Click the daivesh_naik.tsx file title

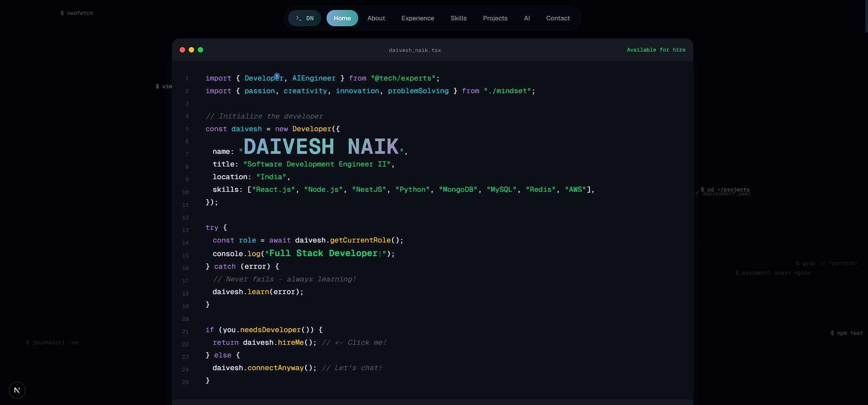click(415, 50)
